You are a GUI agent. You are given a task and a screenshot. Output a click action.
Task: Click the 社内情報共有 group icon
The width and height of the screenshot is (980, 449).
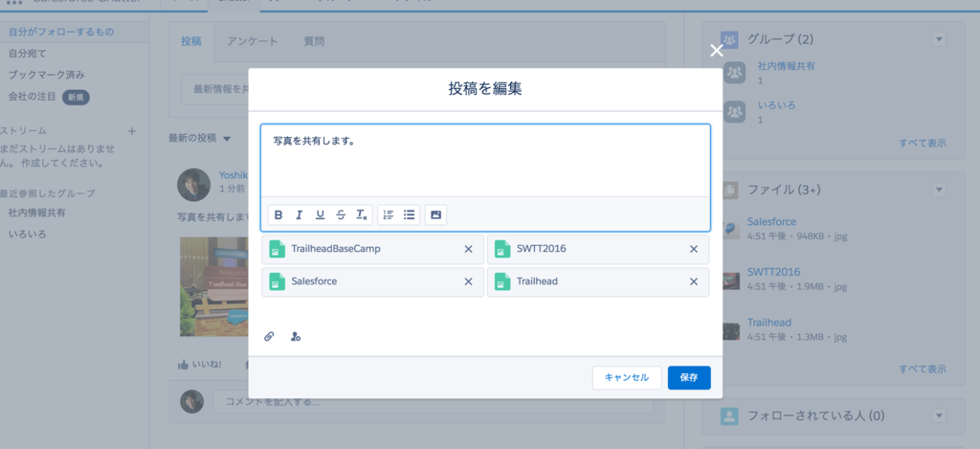click(735, 73)
